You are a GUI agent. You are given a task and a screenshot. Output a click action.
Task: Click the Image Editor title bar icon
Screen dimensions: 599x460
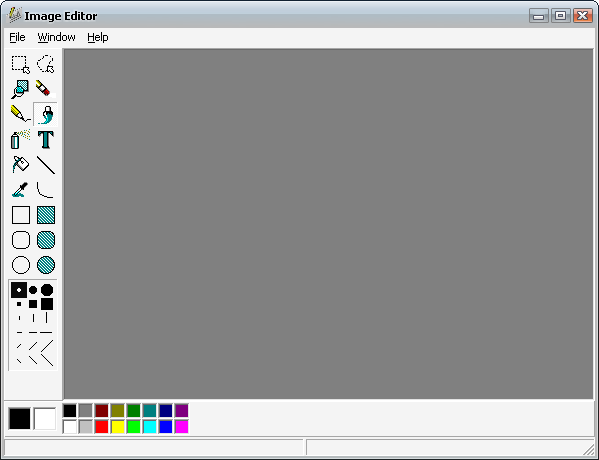point(14,15)
